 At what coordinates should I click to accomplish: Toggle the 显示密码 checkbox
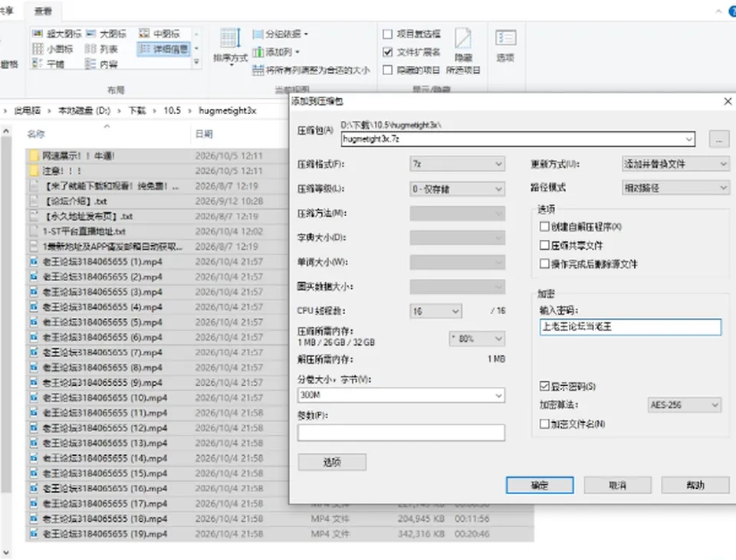point(544,386)
